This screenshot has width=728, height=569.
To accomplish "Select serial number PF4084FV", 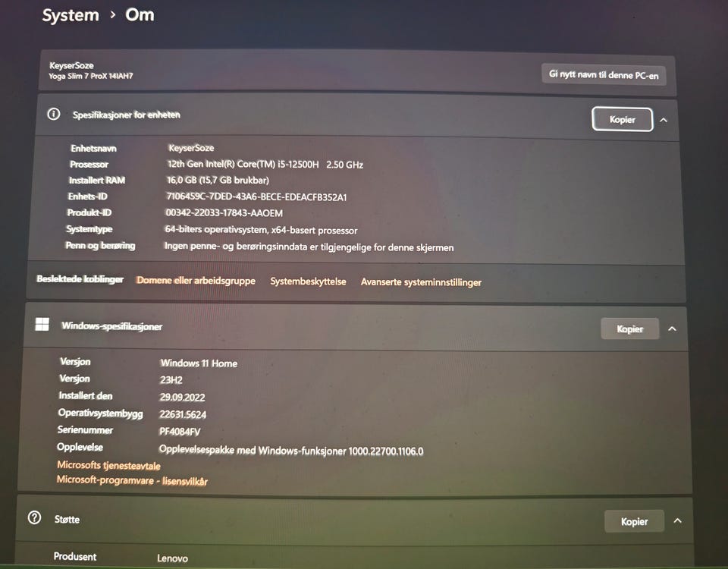I will (x=180, y=432).
